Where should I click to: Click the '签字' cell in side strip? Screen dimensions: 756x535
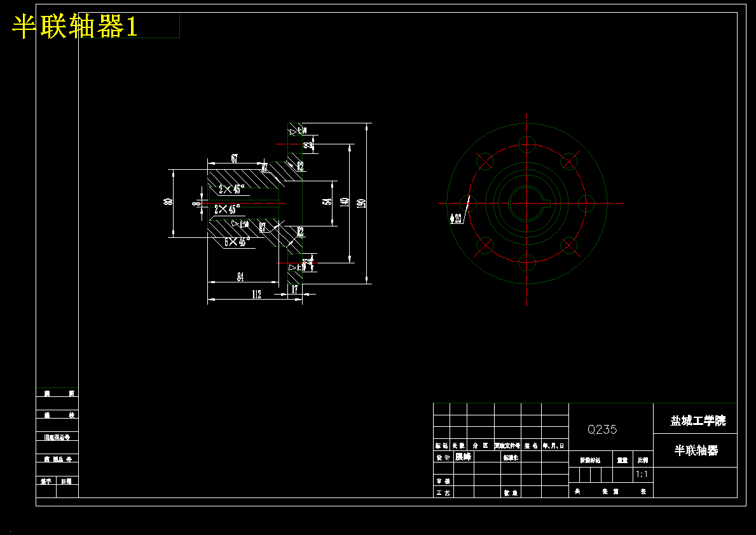click(46, 481)
